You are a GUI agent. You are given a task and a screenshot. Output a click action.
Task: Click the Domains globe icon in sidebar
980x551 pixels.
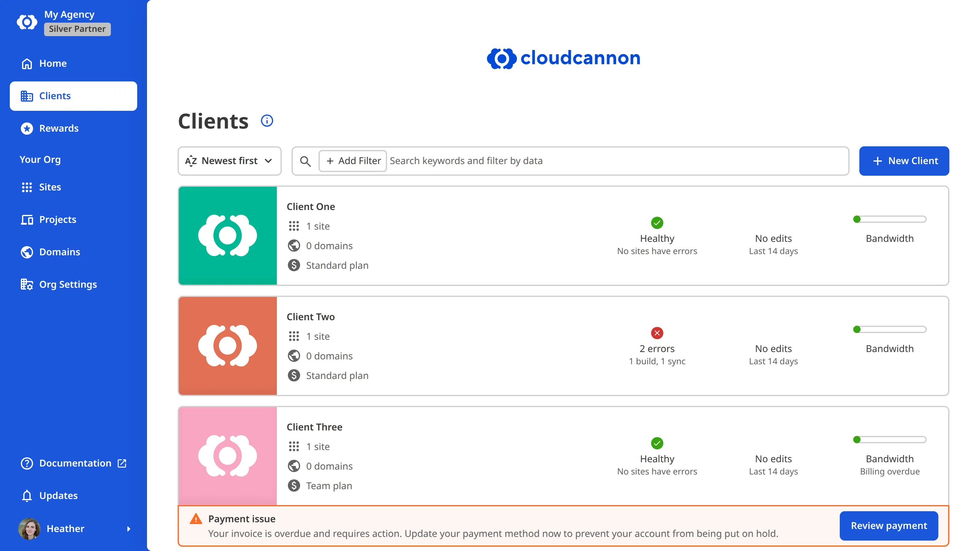point(27,252)
